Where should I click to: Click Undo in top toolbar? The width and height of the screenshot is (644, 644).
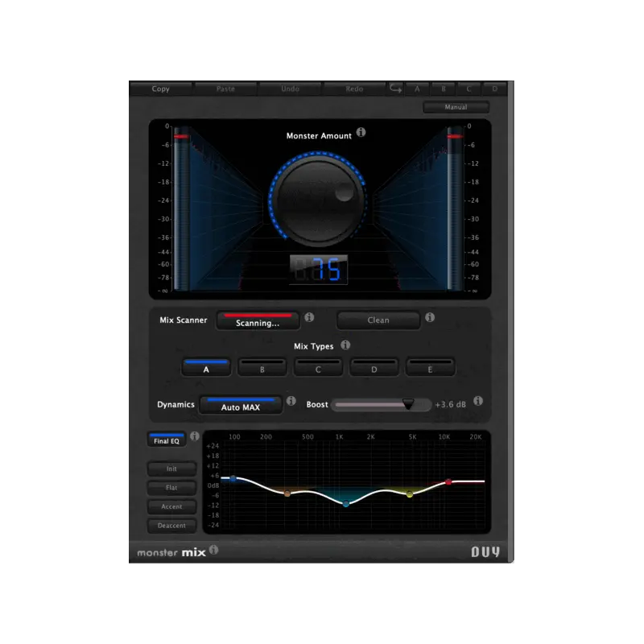click(x=290, y=89)
